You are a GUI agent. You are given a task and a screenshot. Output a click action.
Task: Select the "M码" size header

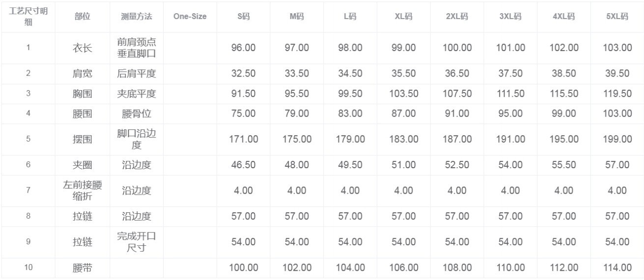tap(297, 16)
